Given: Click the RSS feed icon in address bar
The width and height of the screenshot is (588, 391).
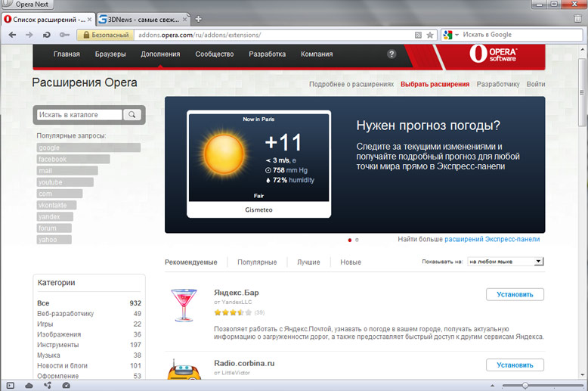Looking at the screenshot, I should pyautogui.click(x=418, y=35).
